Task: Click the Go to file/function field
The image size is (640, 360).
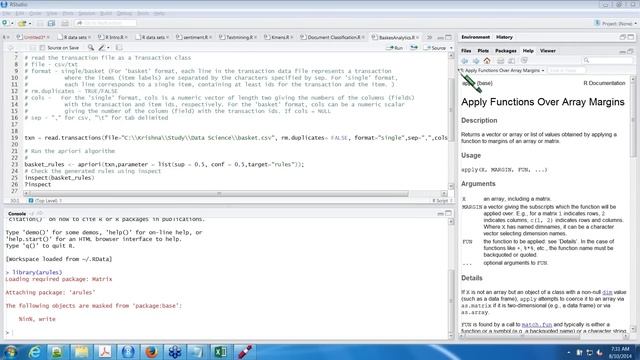Action: coord(105,23)
